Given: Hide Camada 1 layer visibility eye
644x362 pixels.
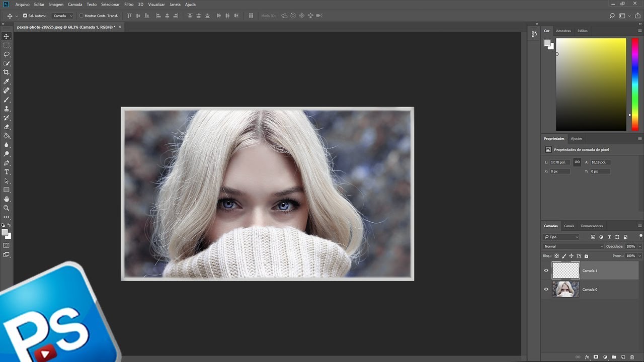Looking at the screenshot, I should 546,270.
